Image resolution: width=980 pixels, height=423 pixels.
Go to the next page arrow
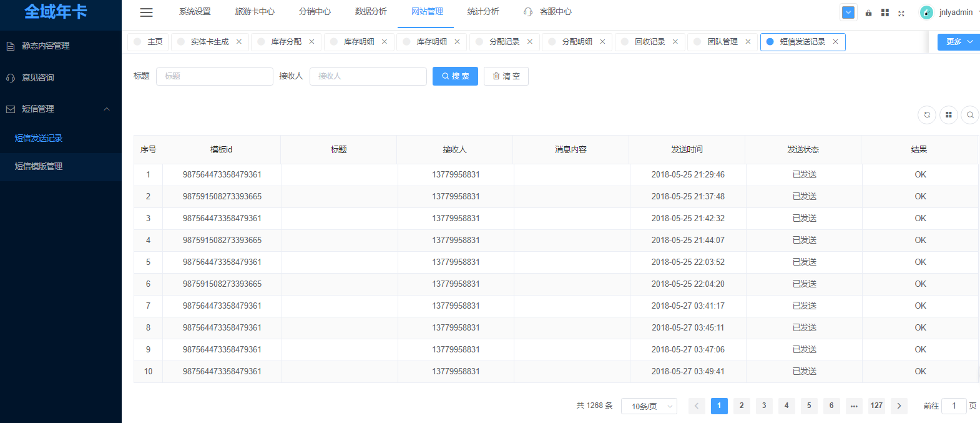[x=899, y=406]
